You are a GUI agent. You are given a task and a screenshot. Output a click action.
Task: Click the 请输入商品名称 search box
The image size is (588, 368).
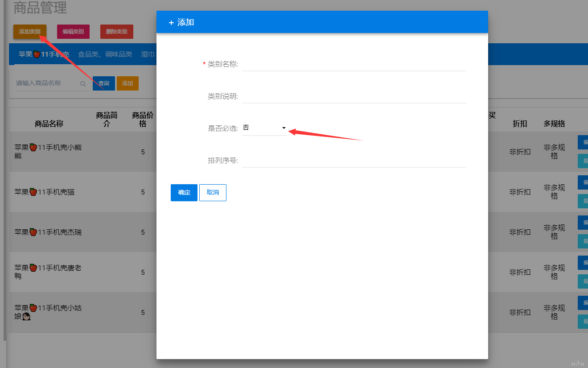click(x=47, y=83)
